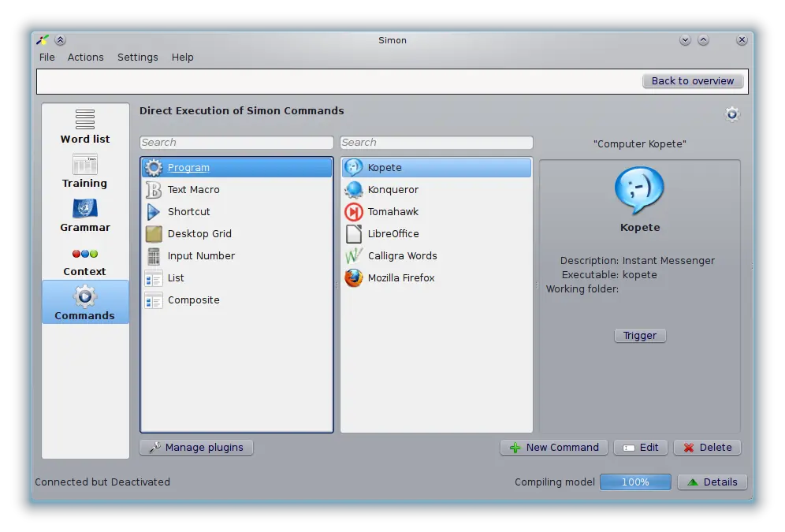785x532 pixels.
Task: Focus the commands search field
Action: [x=437, y=143]
